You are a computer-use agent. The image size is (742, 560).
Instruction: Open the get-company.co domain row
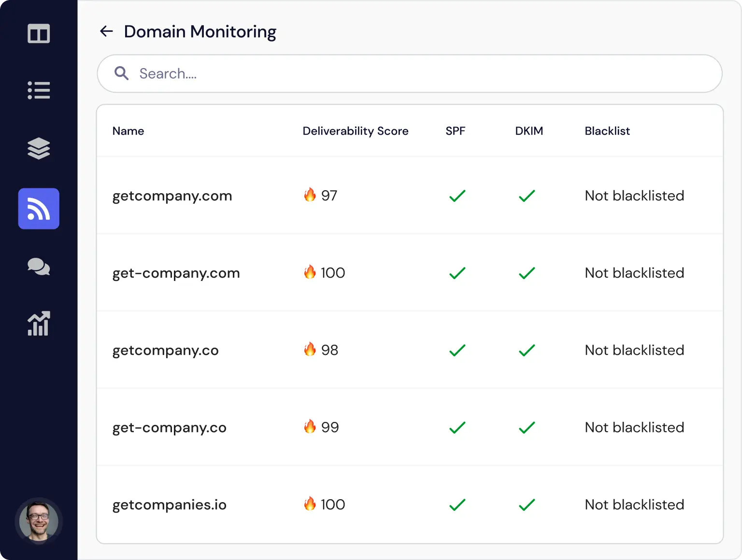[410, 427]
